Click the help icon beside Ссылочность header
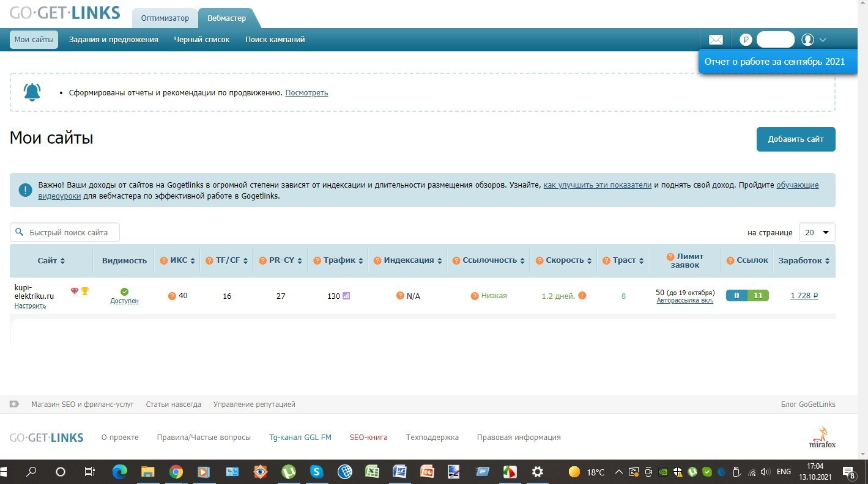The image size is (868, 484). [456, 260]
